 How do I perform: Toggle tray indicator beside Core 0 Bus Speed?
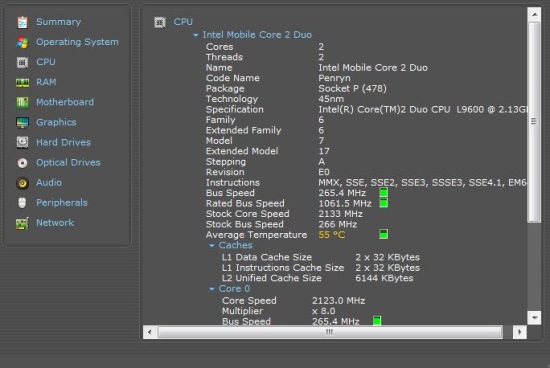click(377, 321)
